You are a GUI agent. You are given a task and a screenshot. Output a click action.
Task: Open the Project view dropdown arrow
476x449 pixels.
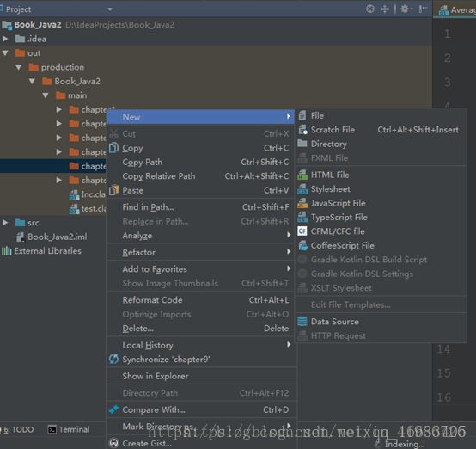point(110,9)
